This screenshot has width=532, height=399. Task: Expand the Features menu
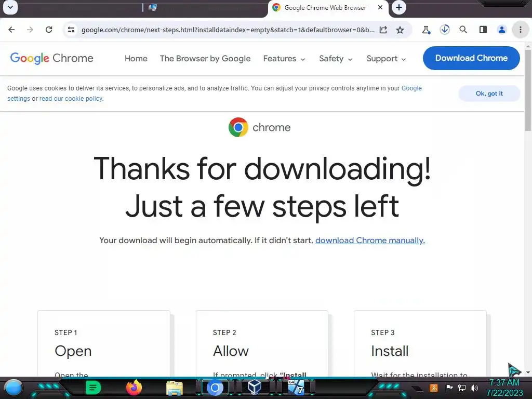[x=284, y=59]
